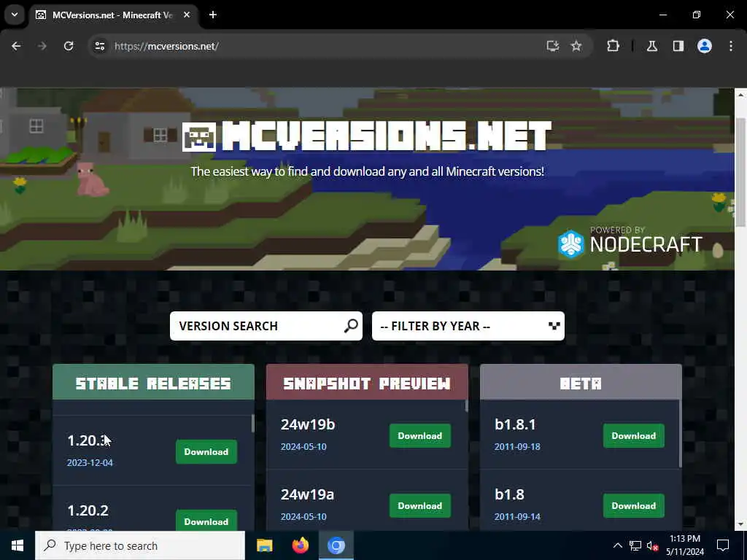Click date 2023-12-04

click(90, 462)
